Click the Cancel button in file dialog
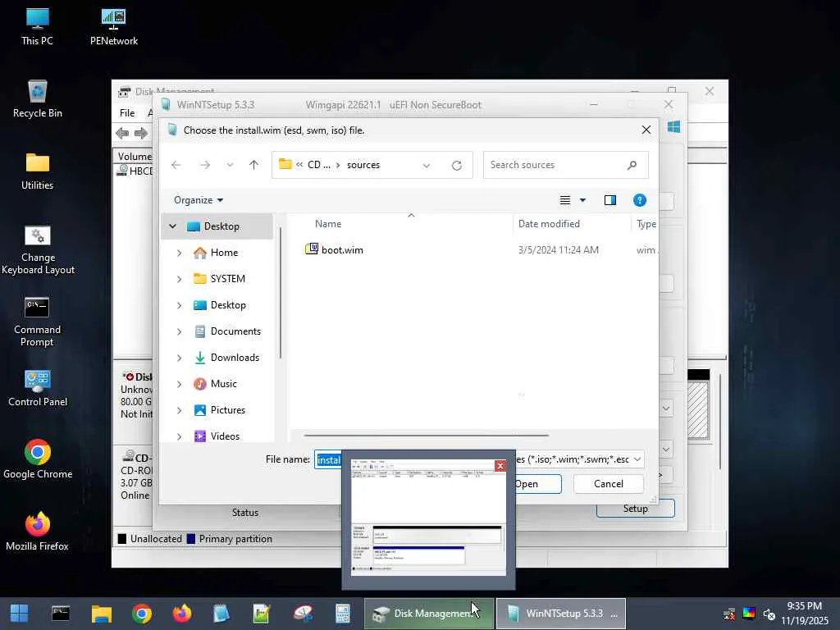 coord(608,484)
